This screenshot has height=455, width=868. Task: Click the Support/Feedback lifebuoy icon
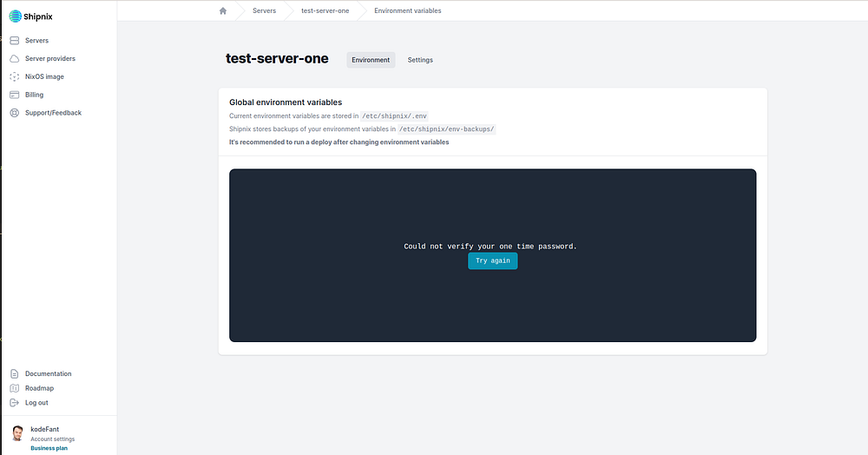click(x=15, y=113)
